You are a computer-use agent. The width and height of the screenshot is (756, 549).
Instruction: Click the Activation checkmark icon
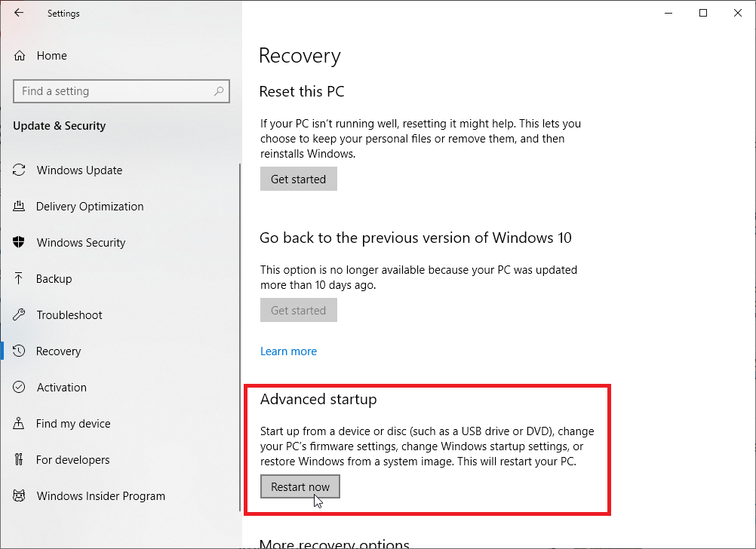click(x=20, y=388)
